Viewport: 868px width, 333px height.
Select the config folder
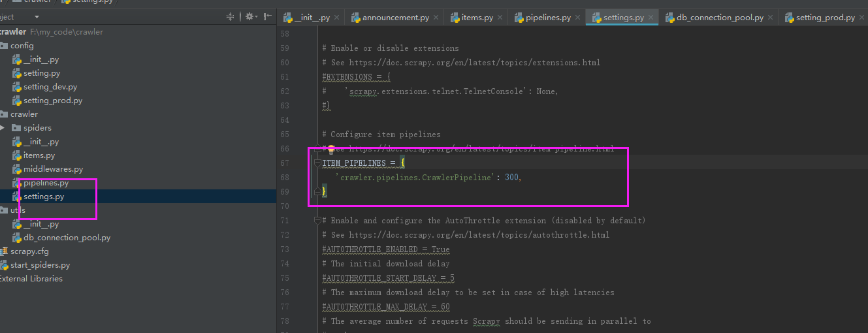point(22,46)
